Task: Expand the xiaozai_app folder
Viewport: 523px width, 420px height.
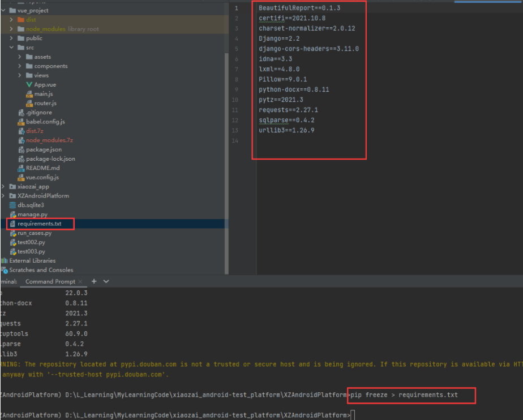Action: [x=3, y=186]
